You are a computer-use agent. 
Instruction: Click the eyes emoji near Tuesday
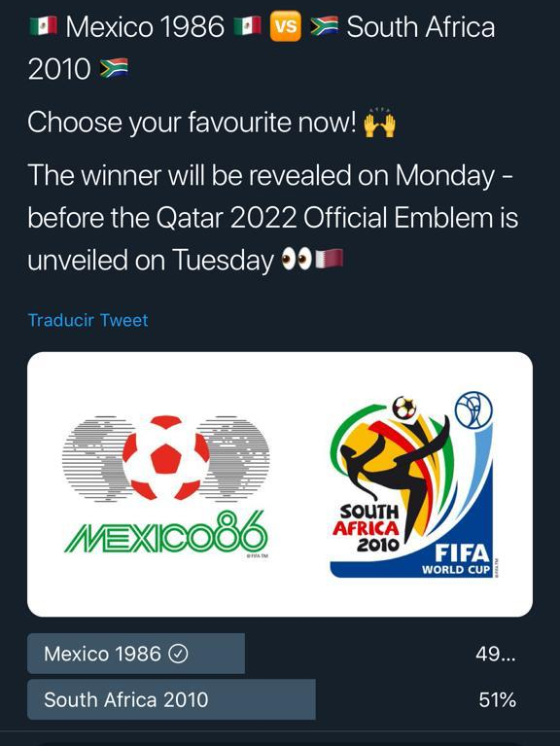point(297,260)
